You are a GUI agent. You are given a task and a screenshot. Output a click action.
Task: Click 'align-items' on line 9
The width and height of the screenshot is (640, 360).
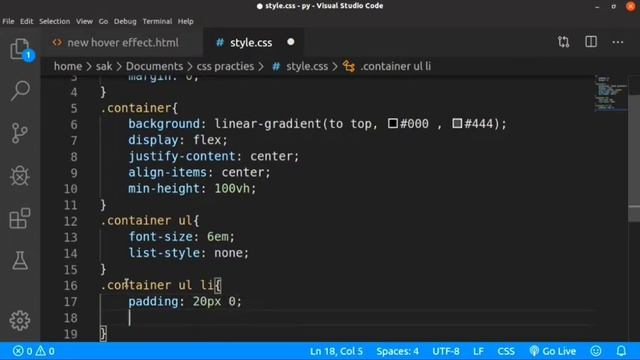[167, 172]
